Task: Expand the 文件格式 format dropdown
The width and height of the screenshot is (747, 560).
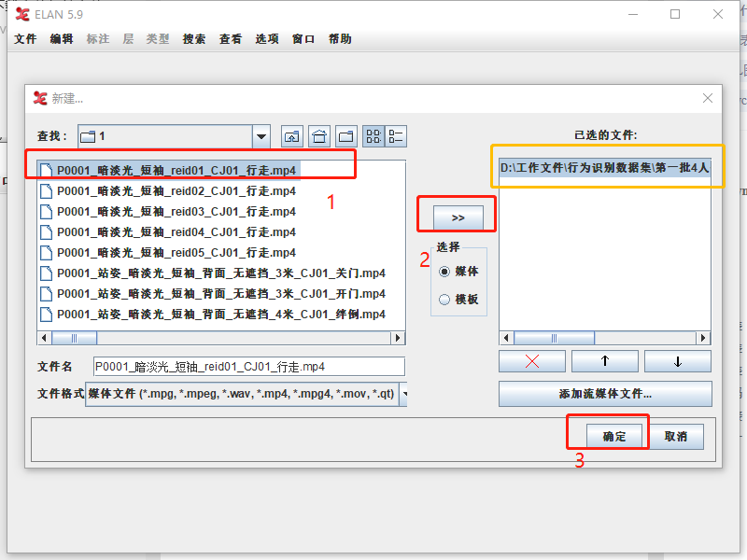Action: 405,394
